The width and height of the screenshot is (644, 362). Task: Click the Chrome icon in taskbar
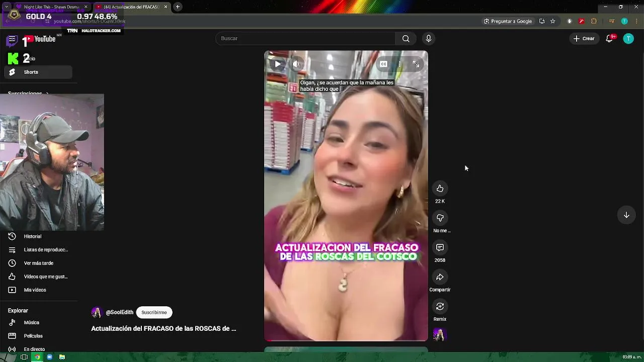click(x=37, y=357)
